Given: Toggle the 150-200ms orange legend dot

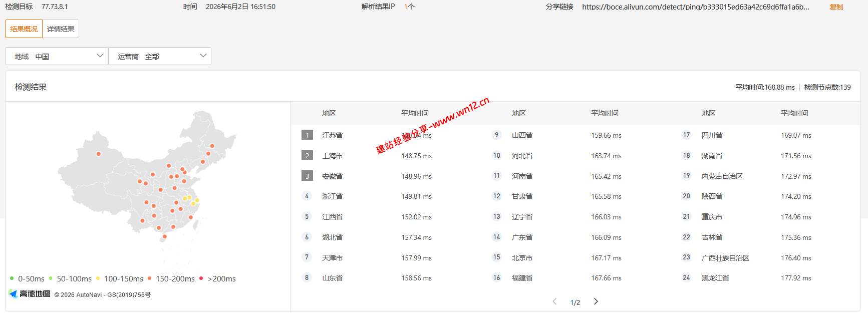Looking at the screenshot, I should coord(149,278).
